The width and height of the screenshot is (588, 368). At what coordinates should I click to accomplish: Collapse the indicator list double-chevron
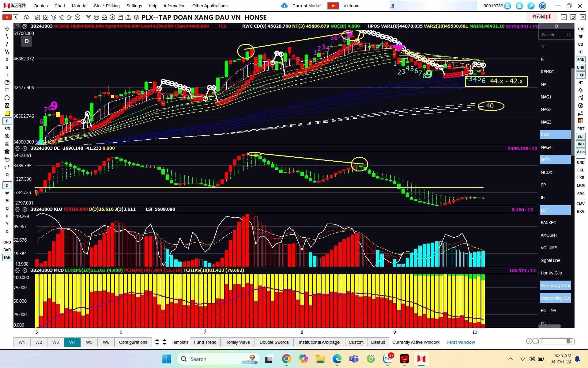[x=556, y=26]
